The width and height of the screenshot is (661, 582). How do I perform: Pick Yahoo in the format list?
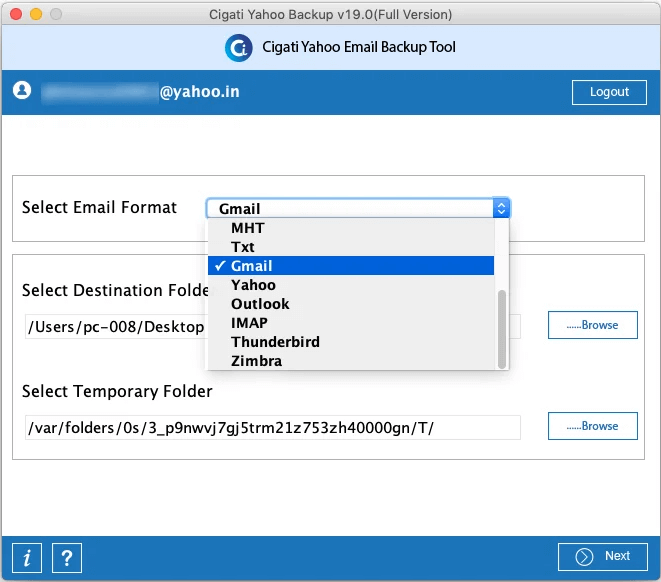tap(351, 285)
